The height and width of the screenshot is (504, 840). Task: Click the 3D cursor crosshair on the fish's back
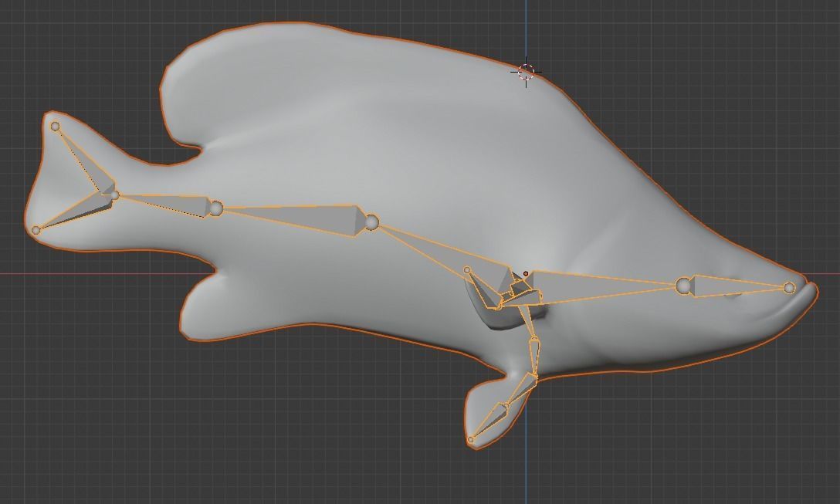[x=526, y=72]
